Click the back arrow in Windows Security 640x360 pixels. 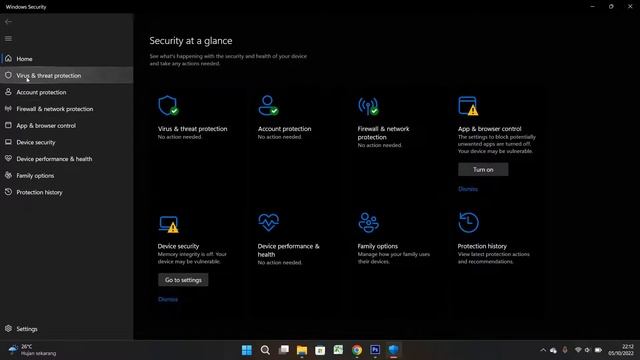click(x=9, y=22)
